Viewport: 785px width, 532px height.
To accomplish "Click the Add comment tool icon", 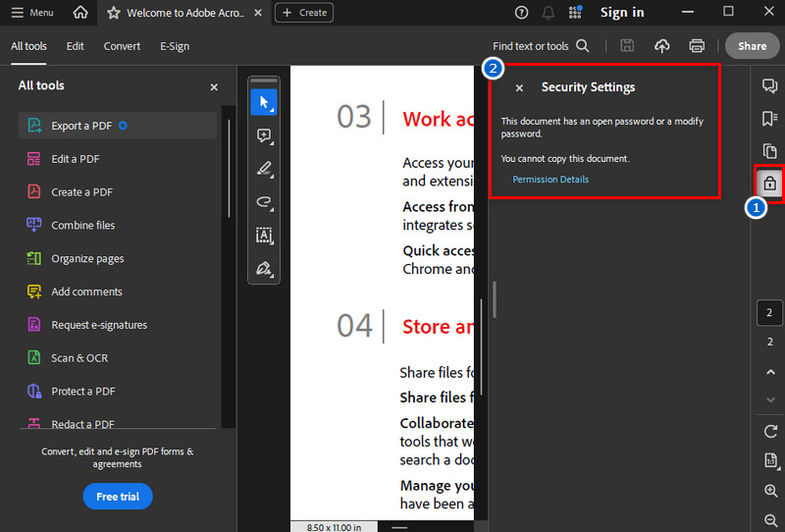I will [x=263, y=135].
